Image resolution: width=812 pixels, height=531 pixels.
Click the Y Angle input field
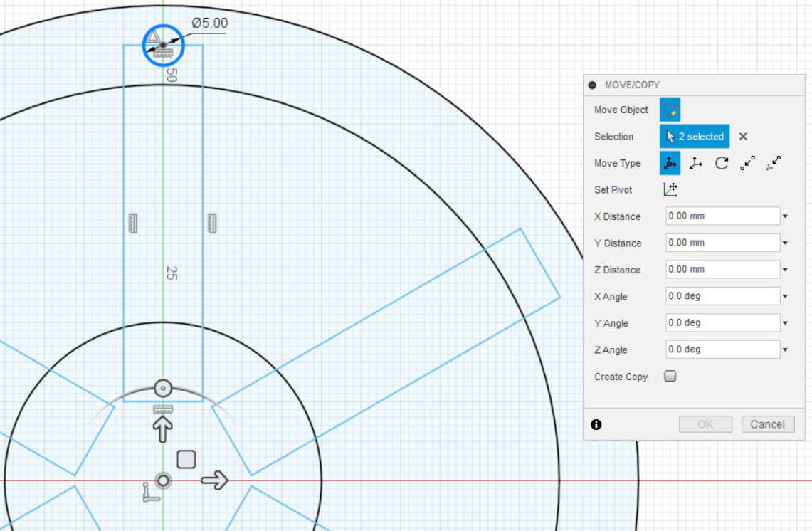point(722,322)
